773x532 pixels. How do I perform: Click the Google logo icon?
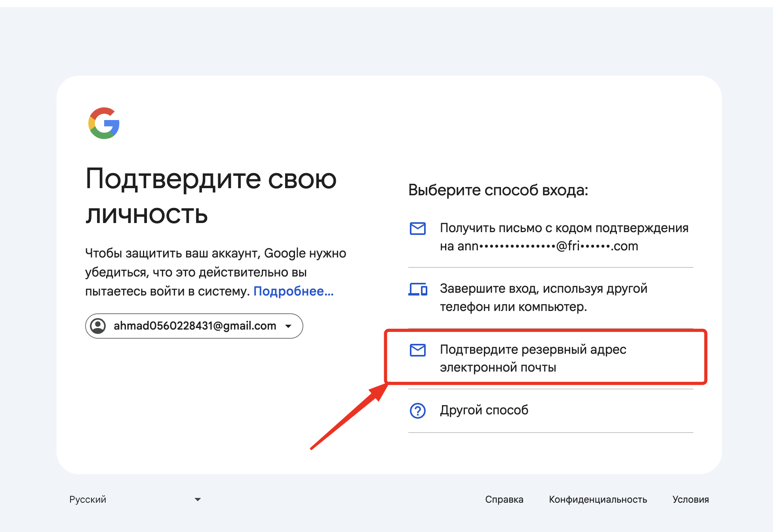[104, 123]
